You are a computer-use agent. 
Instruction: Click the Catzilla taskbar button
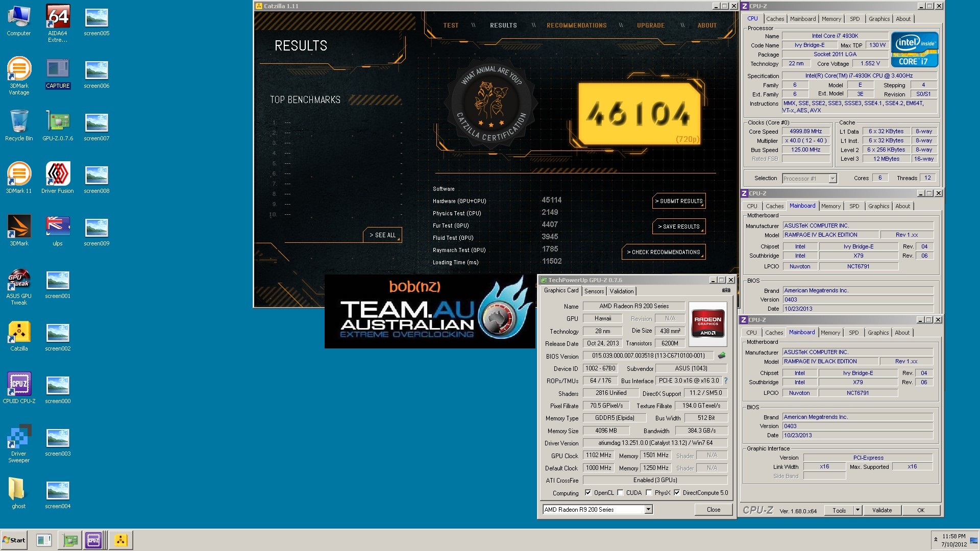click(x=121, y=540)
